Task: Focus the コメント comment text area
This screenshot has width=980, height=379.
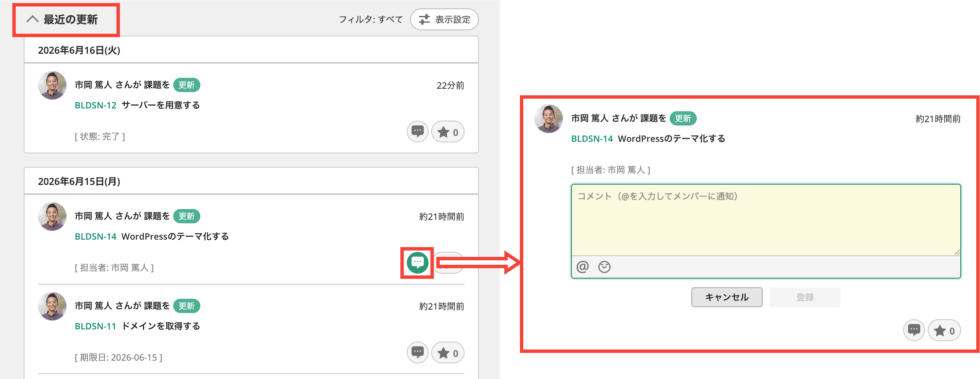Action: tap(765, 220)
